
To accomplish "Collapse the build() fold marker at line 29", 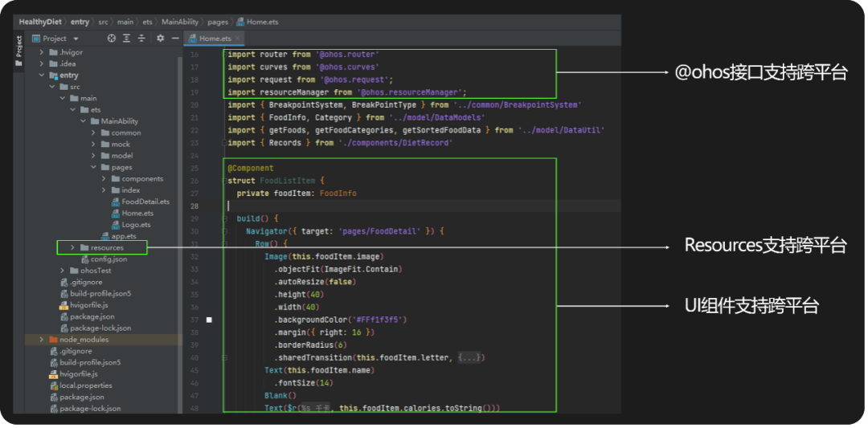I will pyautogui.click(x=224, y=218).
